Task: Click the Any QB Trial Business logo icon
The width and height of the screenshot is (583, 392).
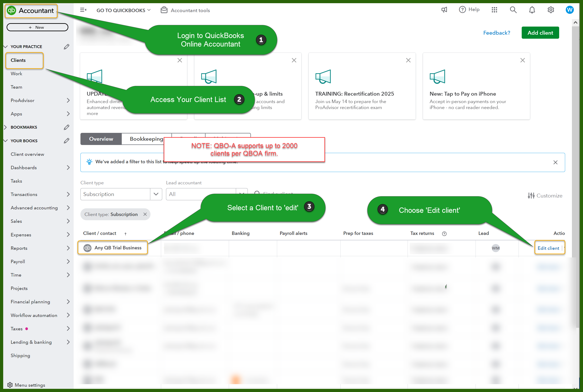Action: 87,248
